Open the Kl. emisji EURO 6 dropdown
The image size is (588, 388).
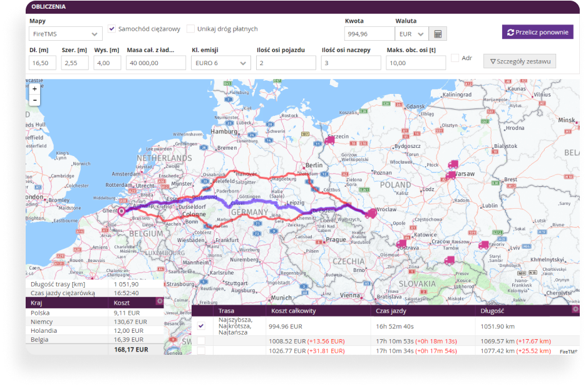220,63
